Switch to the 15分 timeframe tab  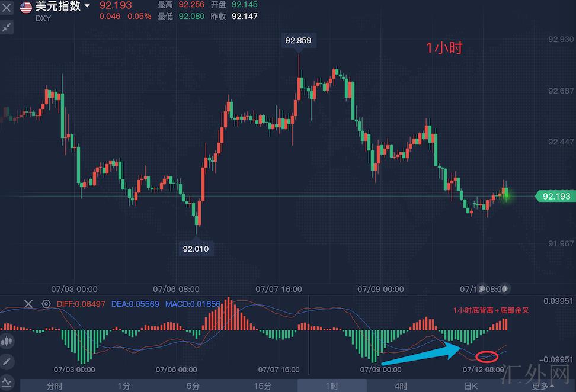pos(263,386)
